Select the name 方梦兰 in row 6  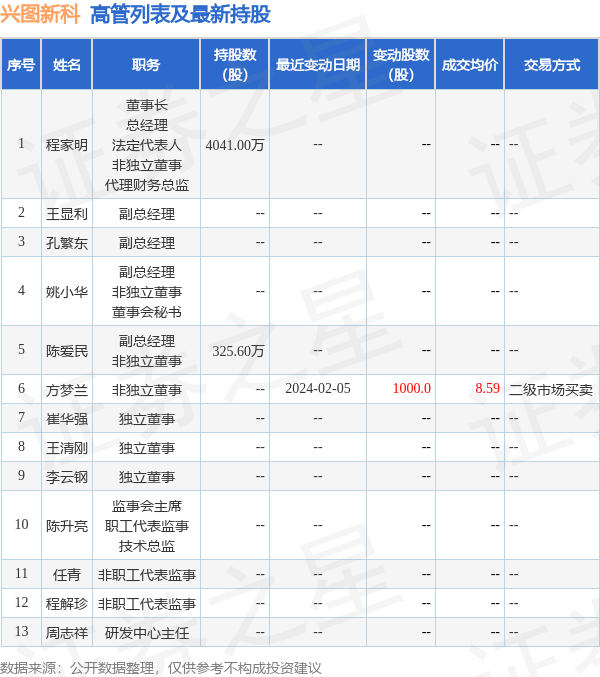coord(67,390)
